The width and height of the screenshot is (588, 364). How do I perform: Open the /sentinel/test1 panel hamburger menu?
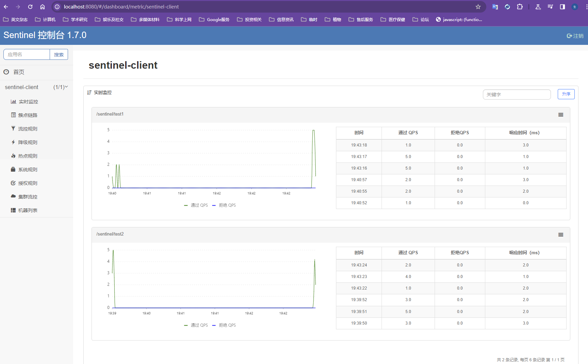click(560, 115)
